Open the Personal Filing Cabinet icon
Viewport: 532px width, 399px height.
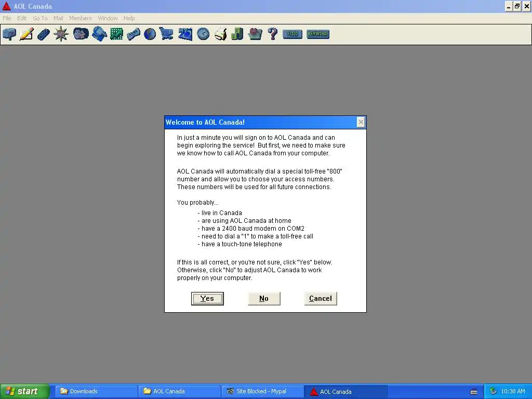point(237,34)
